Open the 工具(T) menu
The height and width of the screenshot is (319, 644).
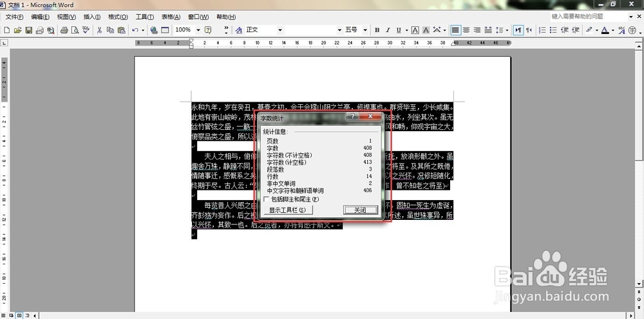click(145, 17)
